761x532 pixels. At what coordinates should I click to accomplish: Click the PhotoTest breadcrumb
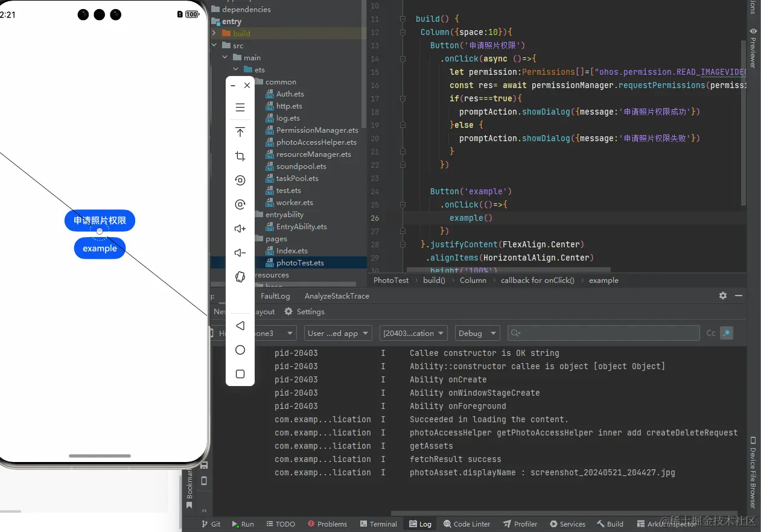click(x=391, y=280)
